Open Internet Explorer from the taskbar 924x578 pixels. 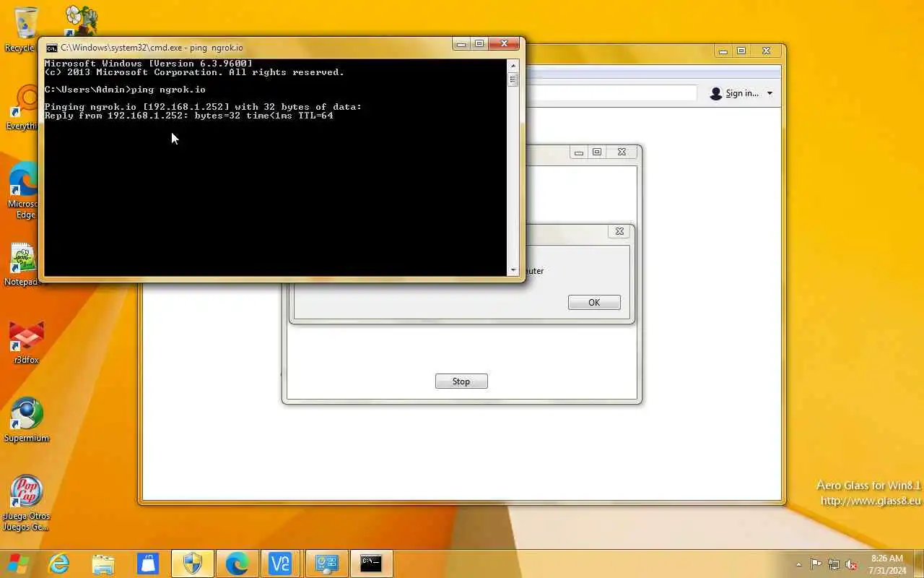pos(58,564)
